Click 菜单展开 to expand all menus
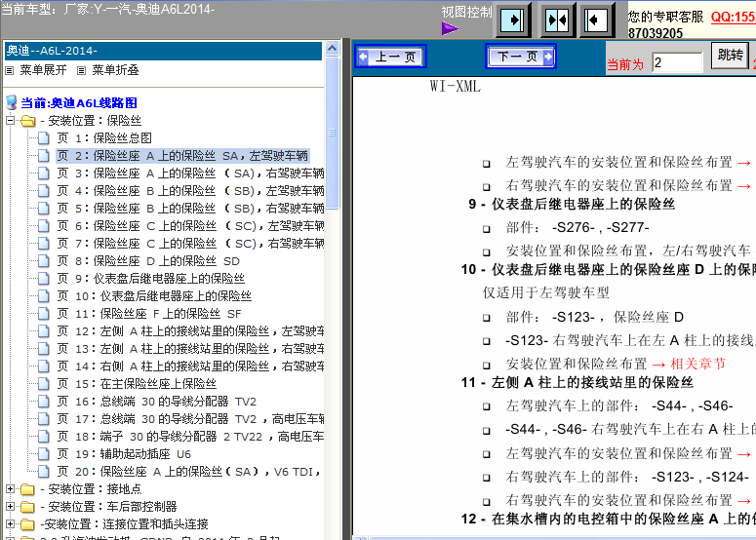The image size is (756, 540). tap(43, 70)
